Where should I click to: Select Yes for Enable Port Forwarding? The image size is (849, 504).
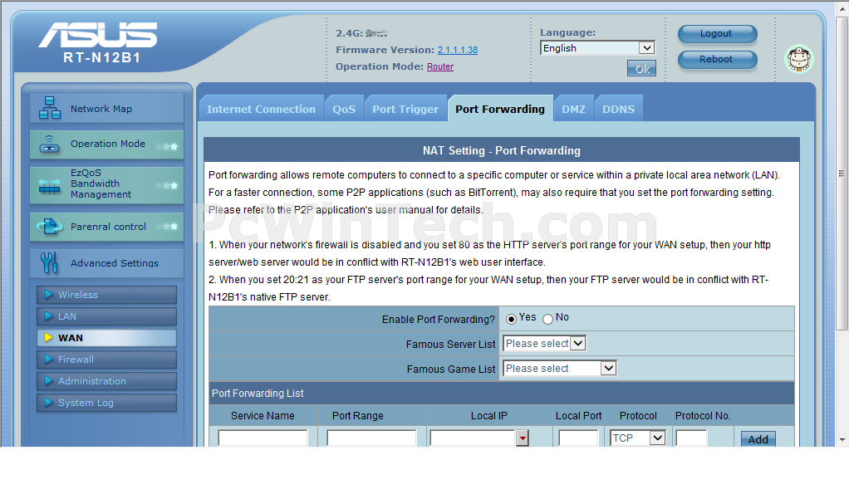(511, 319)
